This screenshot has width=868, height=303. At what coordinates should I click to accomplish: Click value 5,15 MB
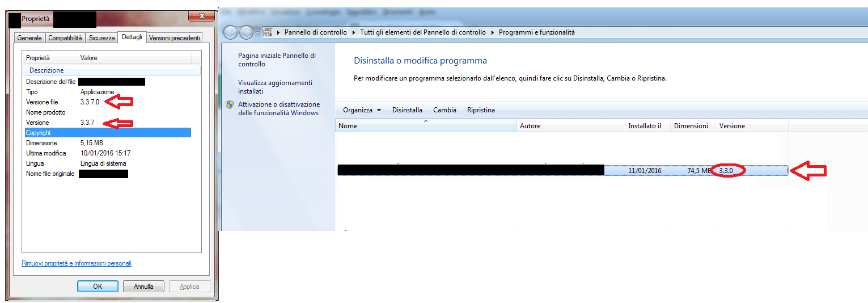click(x=92, y=143)
